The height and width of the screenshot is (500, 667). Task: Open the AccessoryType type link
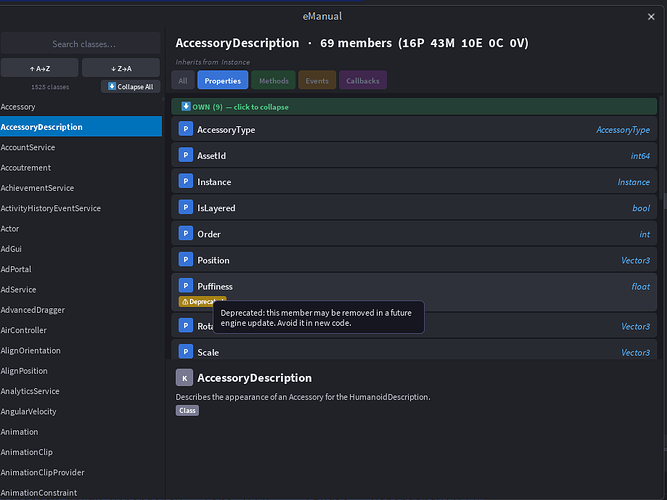coord(623,130)
